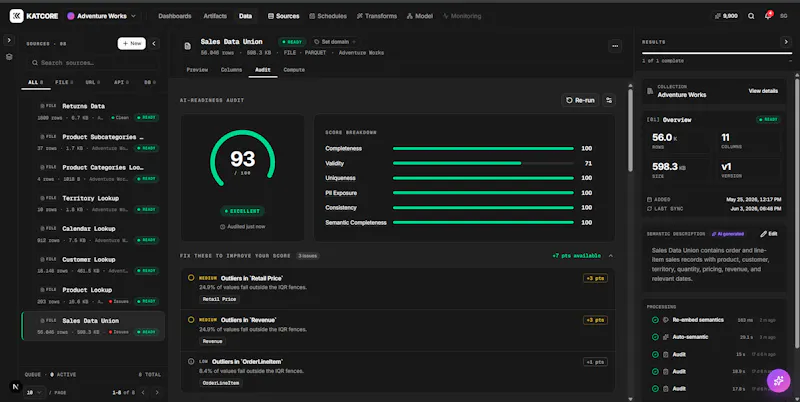
Task: Open the Product Lookup source
Action: tap(93, 295)
